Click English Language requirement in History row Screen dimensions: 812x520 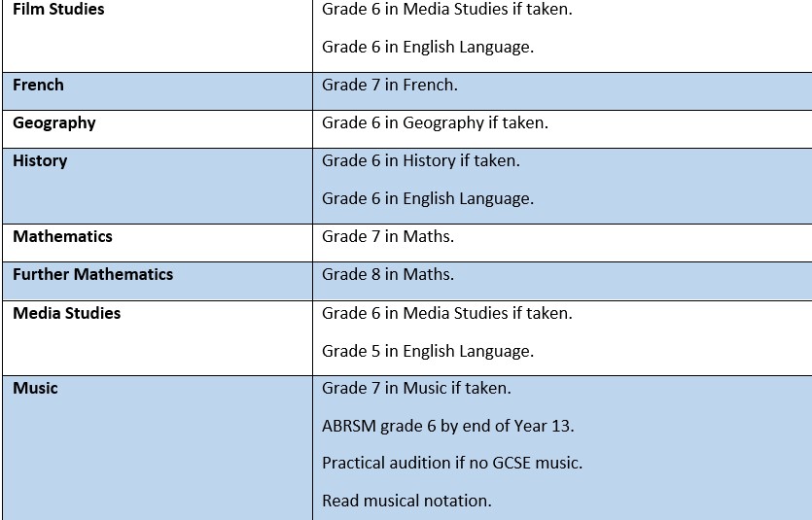click(x=427, y=199)
